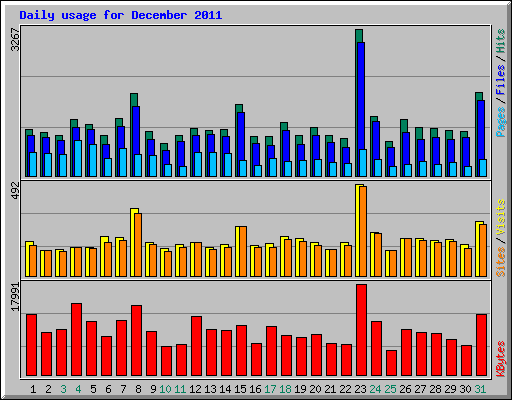Click day label 1 on the x-axis
This screenshot has width=512, height=400.
pyautogui.click(x=33, y=389)
